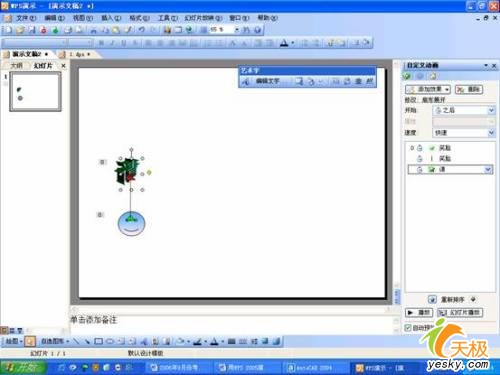Toggle Underline formatting
The height and width of the screenshot is (375, 500).
pyautogui.click(x=123, y=43)
